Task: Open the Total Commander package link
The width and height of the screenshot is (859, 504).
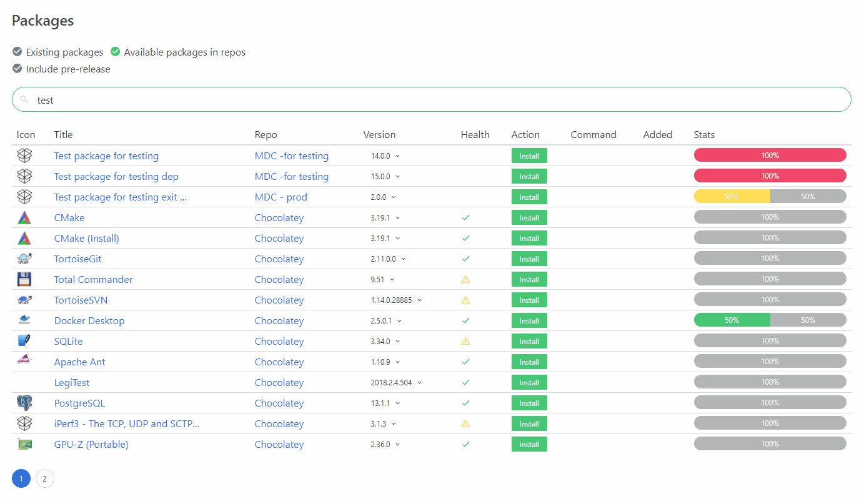Action: click(x=94, y=279)
